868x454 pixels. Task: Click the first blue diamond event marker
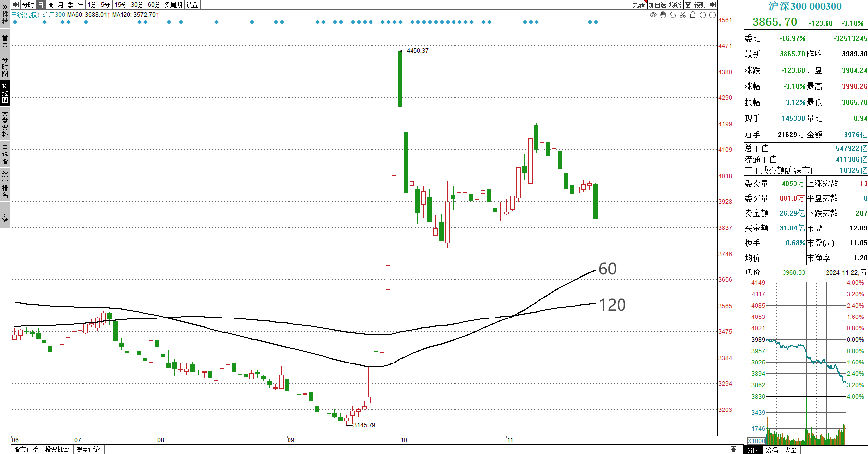click(15, 22)
